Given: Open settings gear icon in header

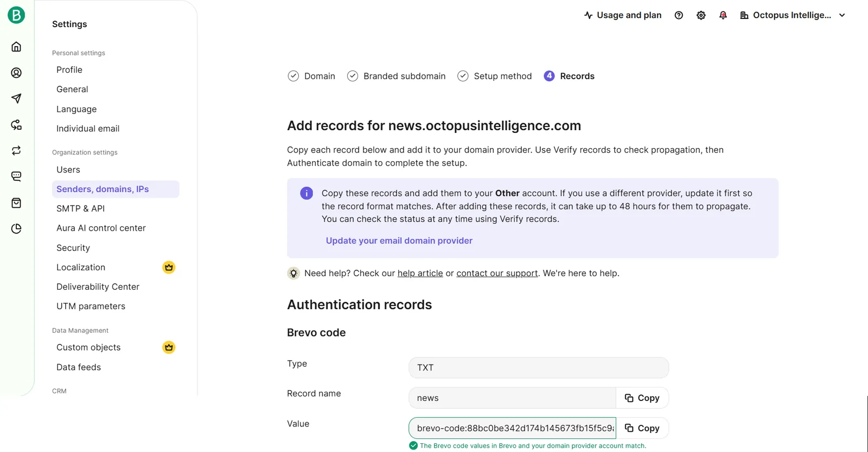Looking at the screenshot, I should click(x=701, y=15).
